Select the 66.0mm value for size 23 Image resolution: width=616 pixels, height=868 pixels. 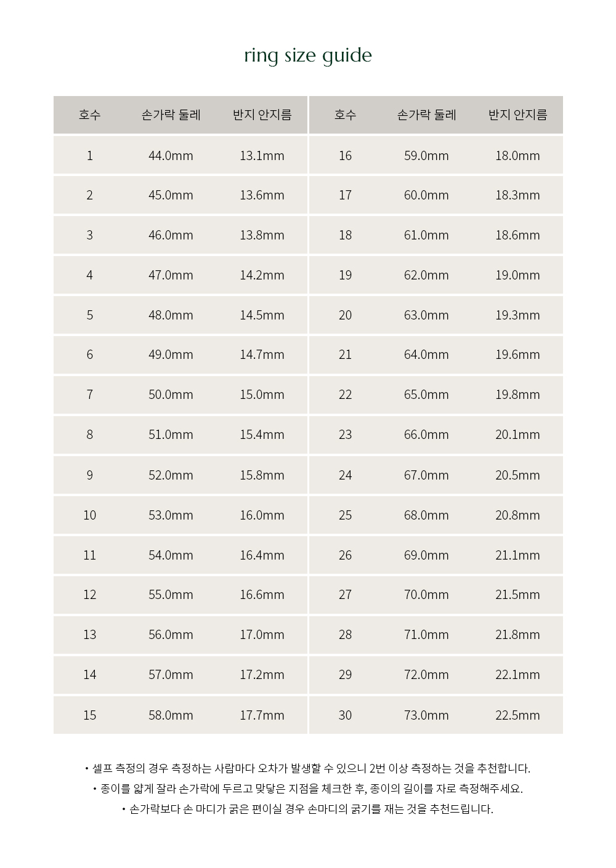point(426,435)
